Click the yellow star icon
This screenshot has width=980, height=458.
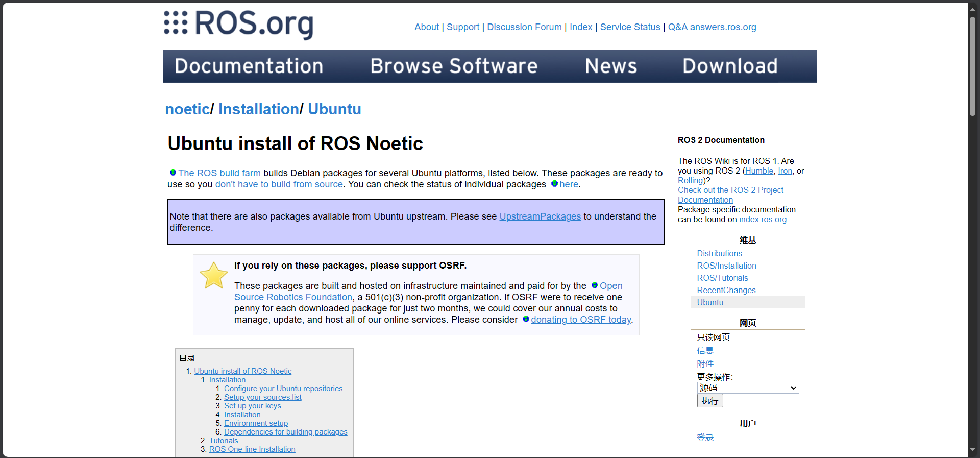coord(213,276)
